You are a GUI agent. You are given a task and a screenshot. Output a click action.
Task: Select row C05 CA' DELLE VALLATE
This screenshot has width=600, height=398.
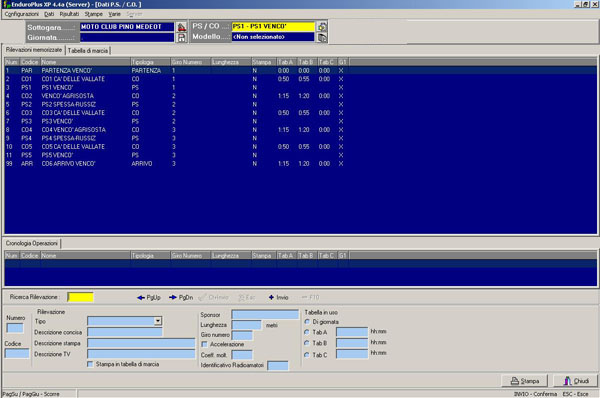(300, 147)
